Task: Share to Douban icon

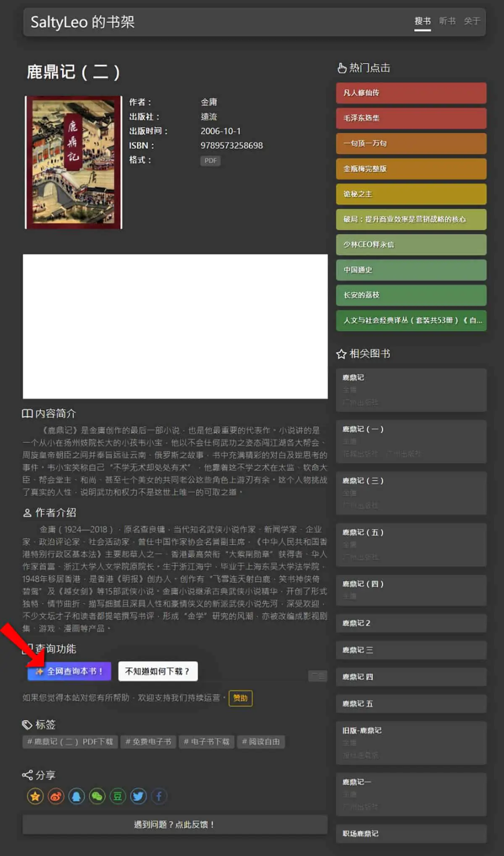Action: point(118,796)
